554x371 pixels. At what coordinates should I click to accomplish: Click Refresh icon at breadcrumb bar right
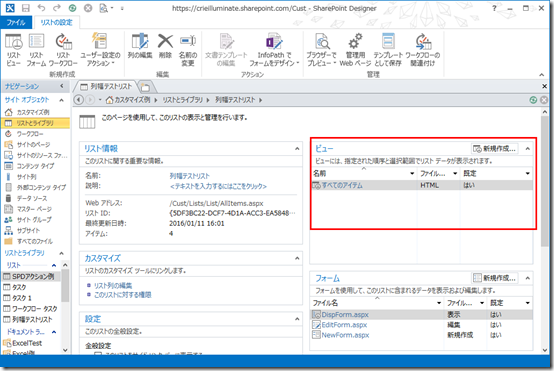[533, 100]
